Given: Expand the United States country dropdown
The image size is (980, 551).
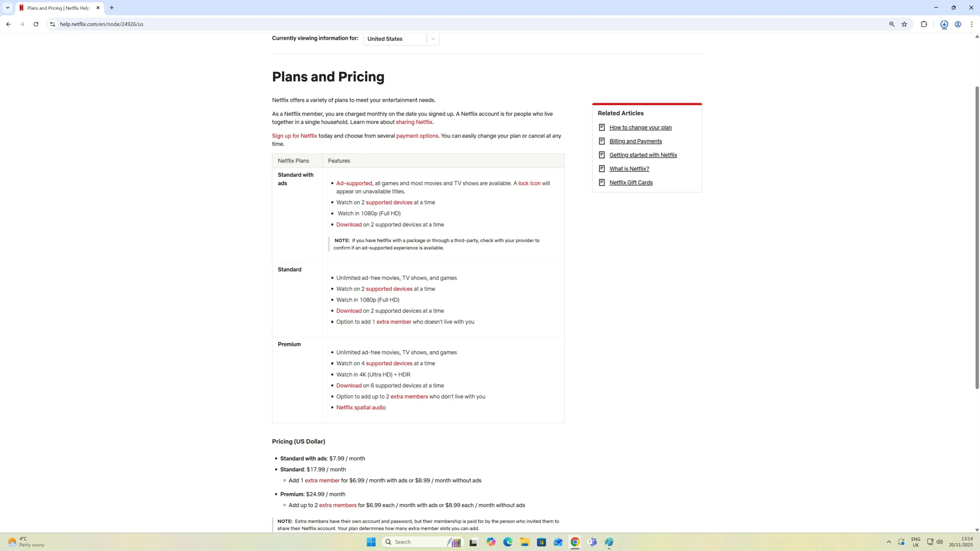Looking at the screenshot, I should point(433,39).
